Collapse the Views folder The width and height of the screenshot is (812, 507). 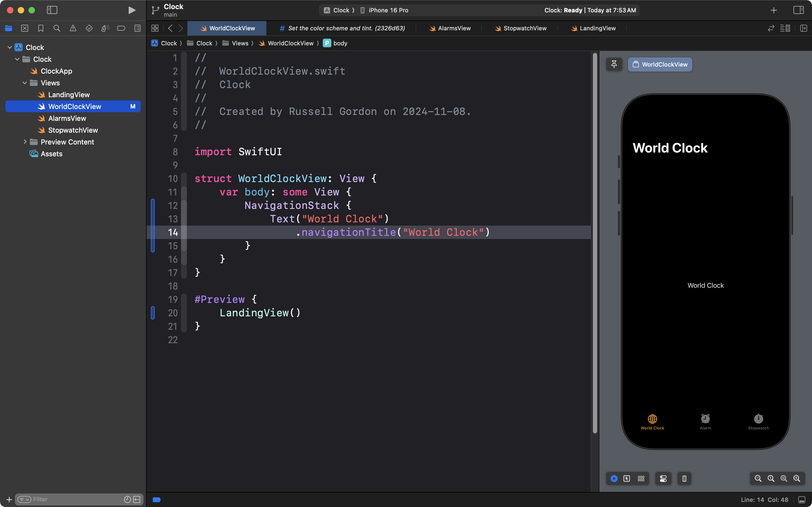(x=25, y=83)
